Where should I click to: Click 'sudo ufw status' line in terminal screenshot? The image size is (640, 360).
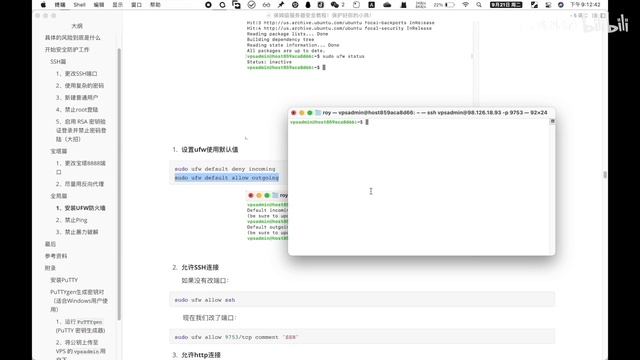tap(306, 56)
